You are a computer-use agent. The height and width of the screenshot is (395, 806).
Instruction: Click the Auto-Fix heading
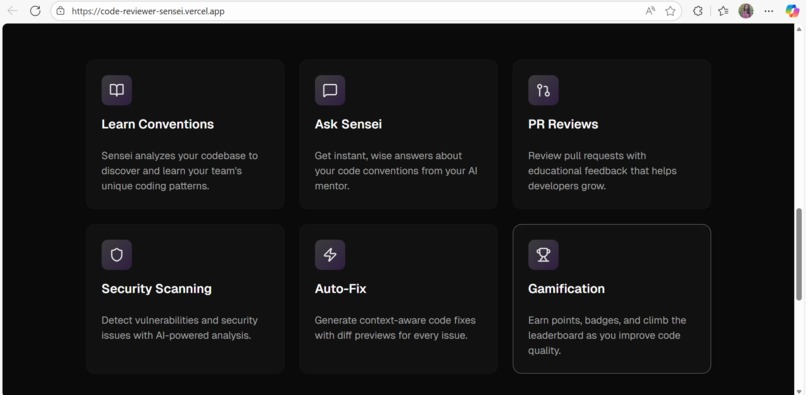pyautogui.click(x=340, y=289)
